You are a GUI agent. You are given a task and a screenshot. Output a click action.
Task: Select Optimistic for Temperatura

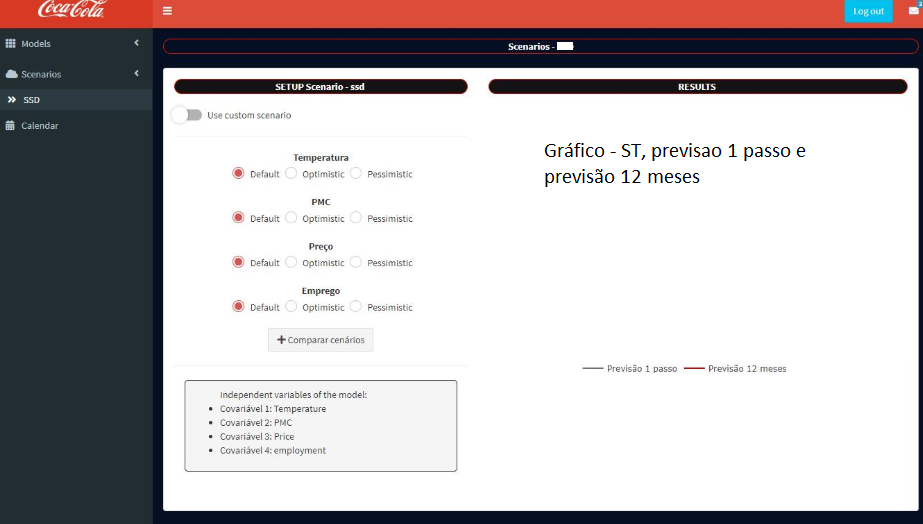click(x=291, y=173)
